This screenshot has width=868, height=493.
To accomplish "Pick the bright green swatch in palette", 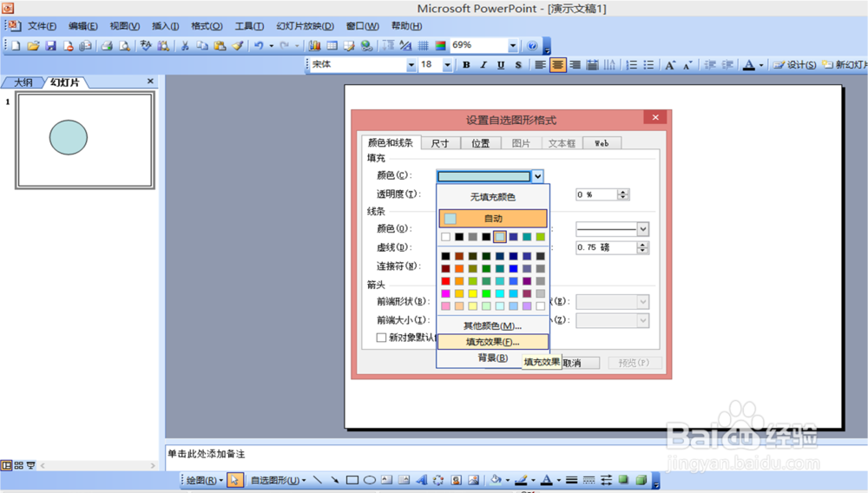I will (x=486, y=293).
